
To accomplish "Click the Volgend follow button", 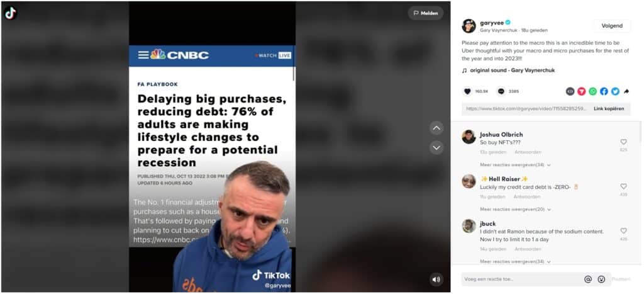I will click(x=612, y=25).
